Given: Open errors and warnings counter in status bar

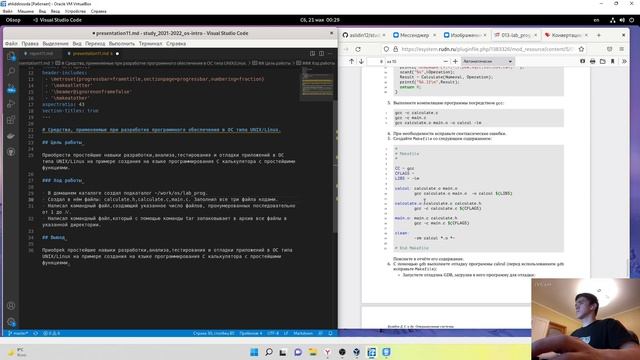Looking at the screenshot, I should tap(51, 333).
